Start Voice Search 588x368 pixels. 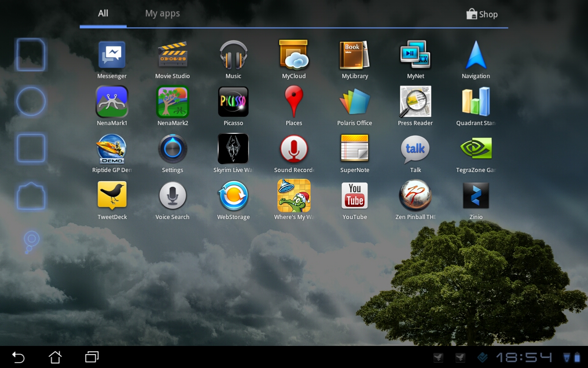click(173, 200)
